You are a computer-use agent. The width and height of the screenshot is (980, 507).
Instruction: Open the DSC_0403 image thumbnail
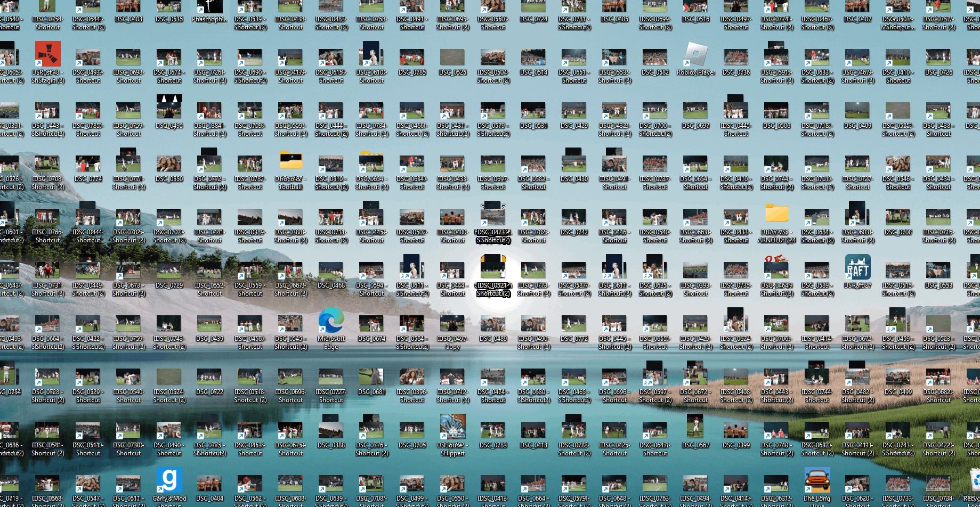click(x=128, y=7)
